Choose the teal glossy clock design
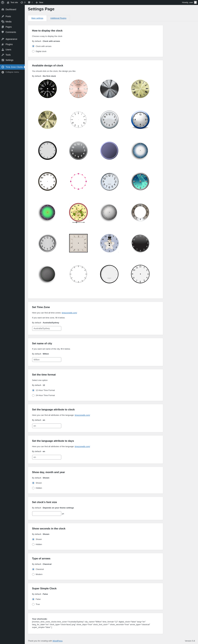Image resolution: width=198 pixels, height=644 pixels. click(x=140, y=182)
